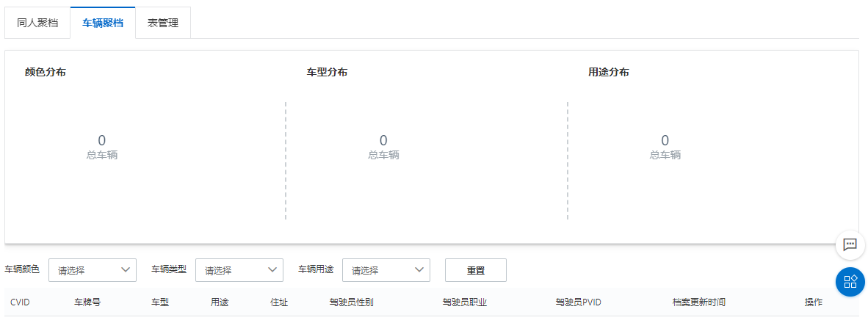The image size is (868, 334).
Task: Click the 驾驶员PVID column header
Action: (579, 302)
